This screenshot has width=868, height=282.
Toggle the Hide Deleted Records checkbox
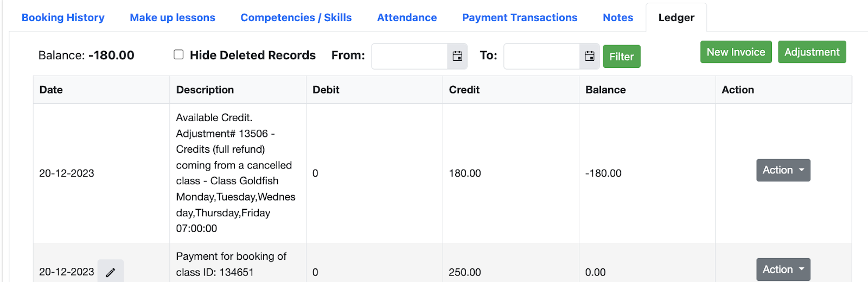(178, 54)
